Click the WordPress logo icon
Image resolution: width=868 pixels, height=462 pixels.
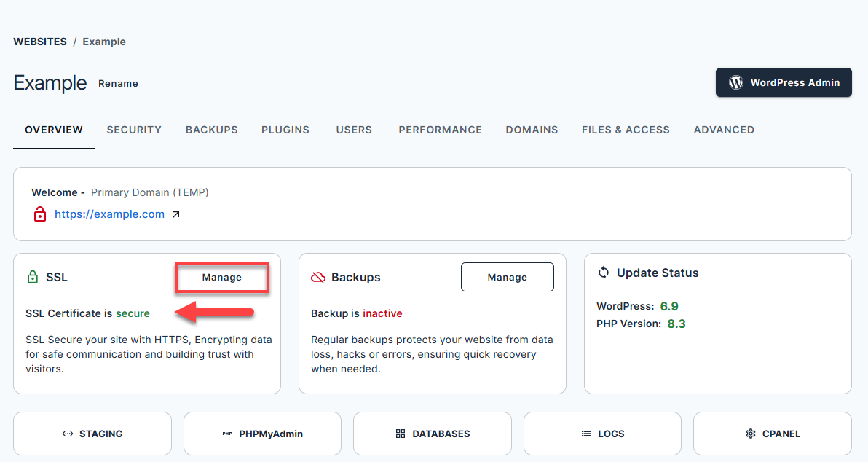[735, 82]
